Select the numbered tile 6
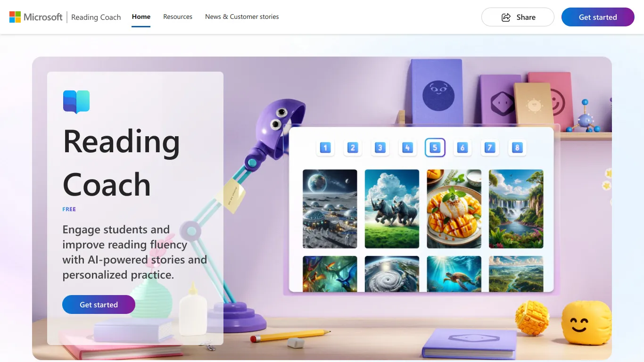Viewport: 644px width, 362px height. coord(462,148)
